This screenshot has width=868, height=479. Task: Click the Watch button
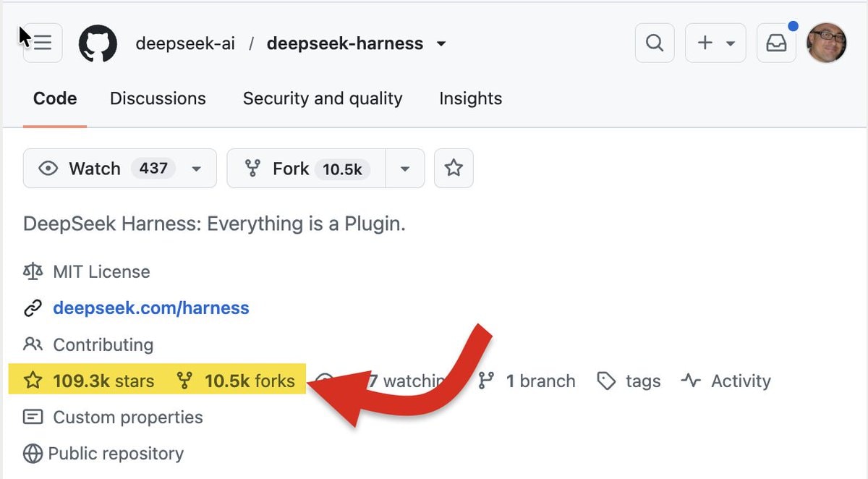(120, 169)
